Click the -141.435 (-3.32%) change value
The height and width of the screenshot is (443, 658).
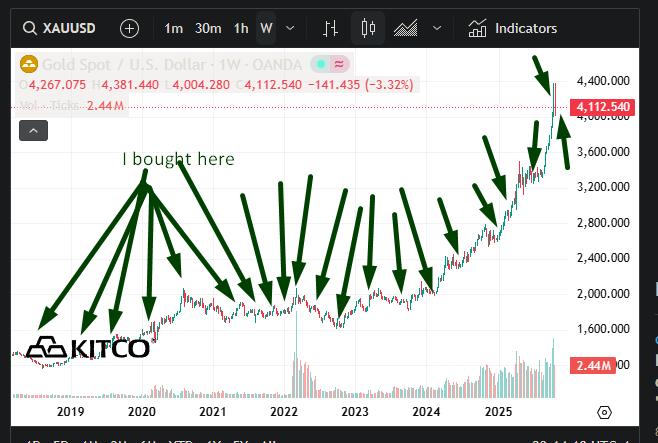tap(361, 85)
